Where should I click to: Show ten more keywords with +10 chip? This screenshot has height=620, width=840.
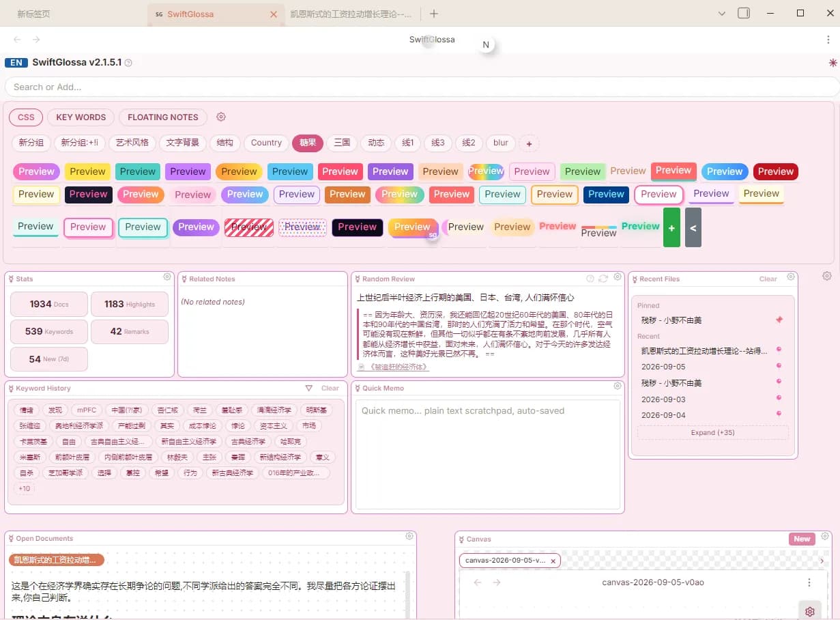click(x=25, y=488)
